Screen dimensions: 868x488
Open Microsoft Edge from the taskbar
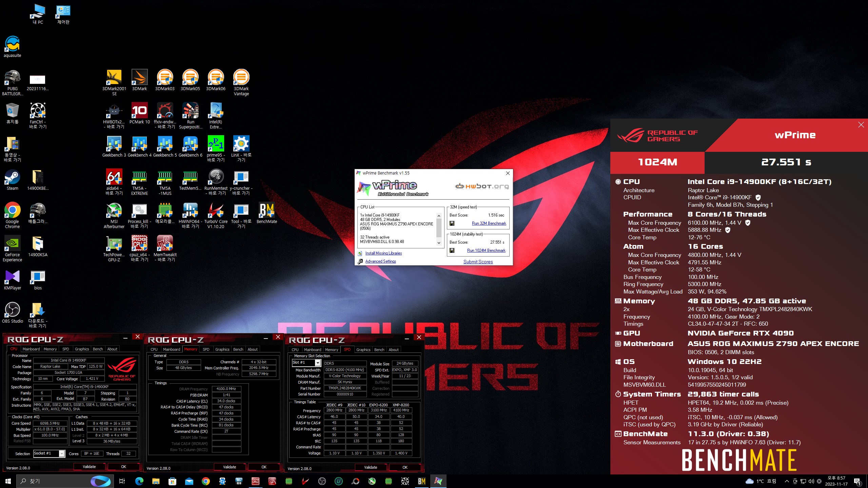pos(139,481)
